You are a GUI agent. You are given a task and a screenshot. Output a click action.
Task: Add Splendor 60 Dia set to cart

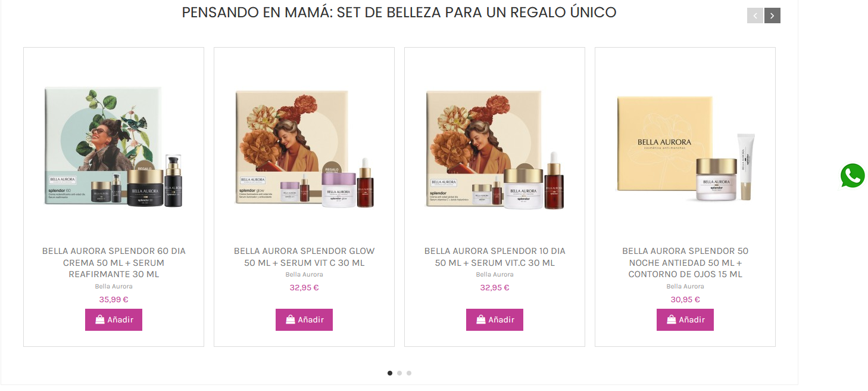114,319
